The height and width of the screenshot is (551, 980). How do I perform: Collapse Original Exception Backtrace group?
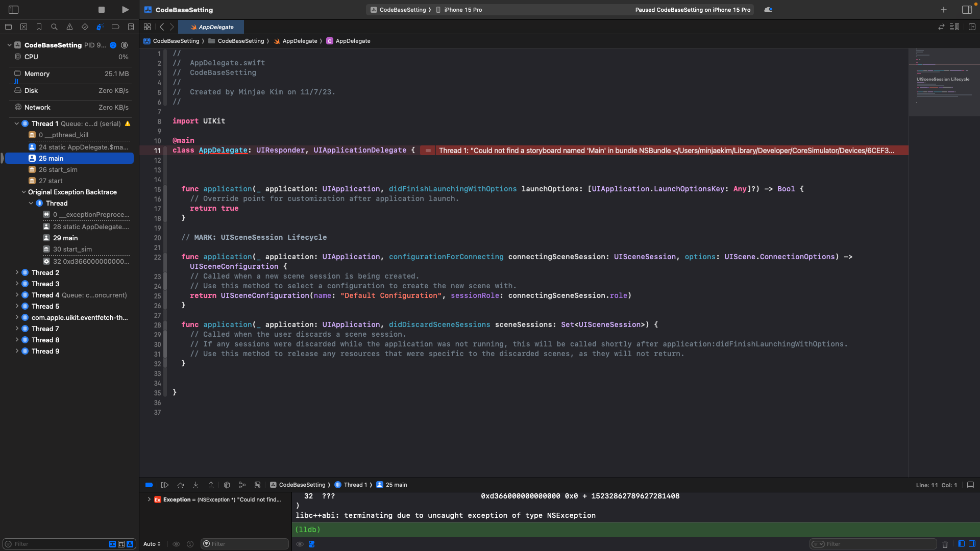(x=23, y=192)
